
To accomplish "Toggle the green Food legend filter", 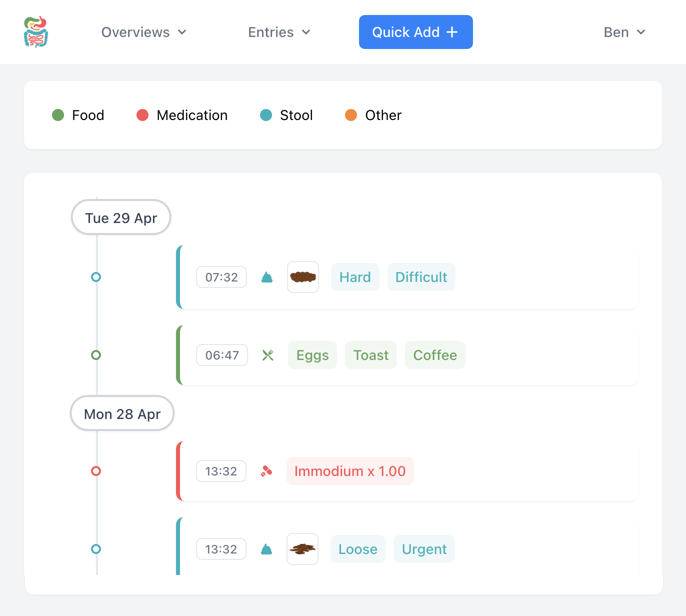I will point(57,115).
